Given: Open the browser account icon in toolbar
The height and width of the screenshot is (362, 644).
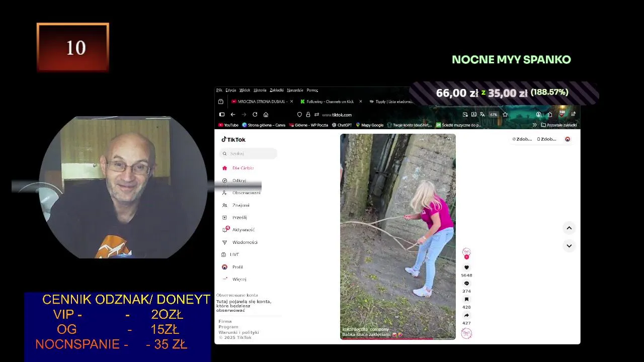Looking at the screenshot, I should point(538,115).
